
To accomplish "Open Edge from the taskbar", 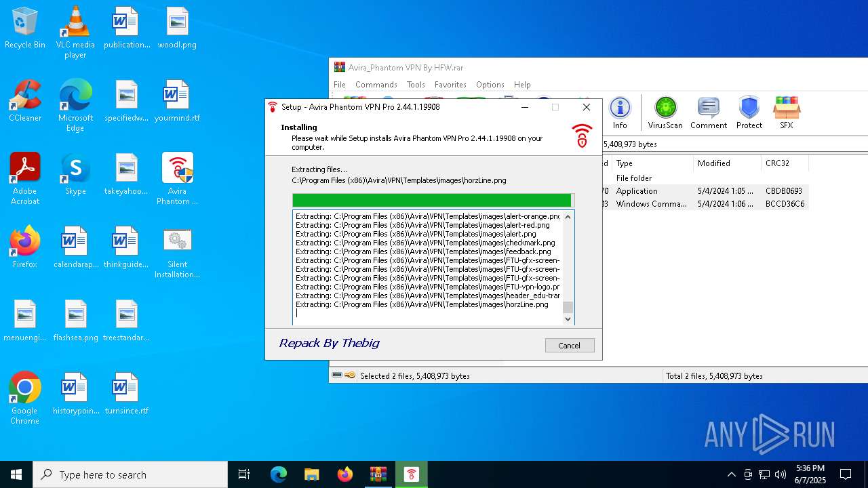I will 279,474.
